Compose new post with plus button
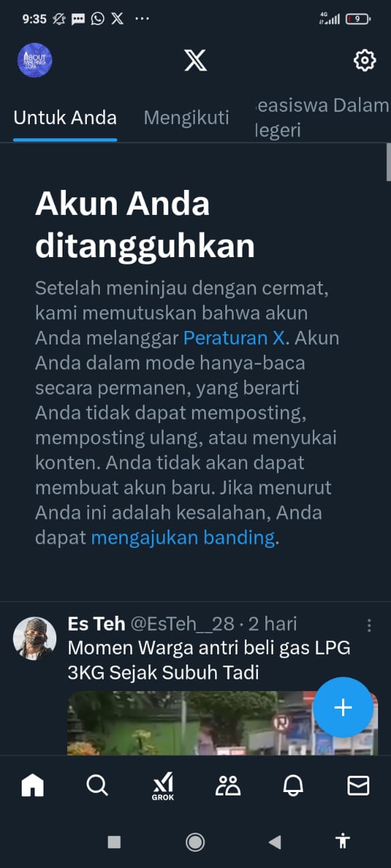The image size is (391, 868). click(343, 707)
